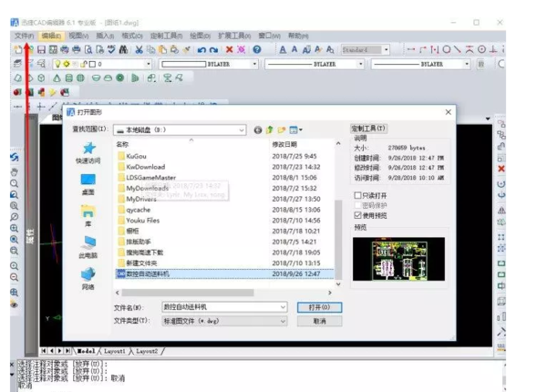Image resolution: width=547 pixels, height=392 pixels.
Task: Toggle the 使用预览 preview checkbox
Action: (x=357, y=215)
